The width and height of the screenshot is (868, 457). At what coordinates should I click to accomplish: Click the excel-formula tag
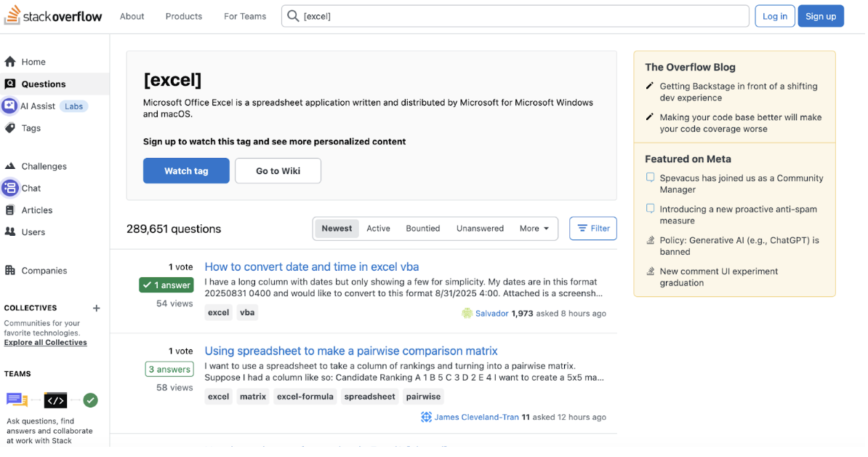click(305, 397)
